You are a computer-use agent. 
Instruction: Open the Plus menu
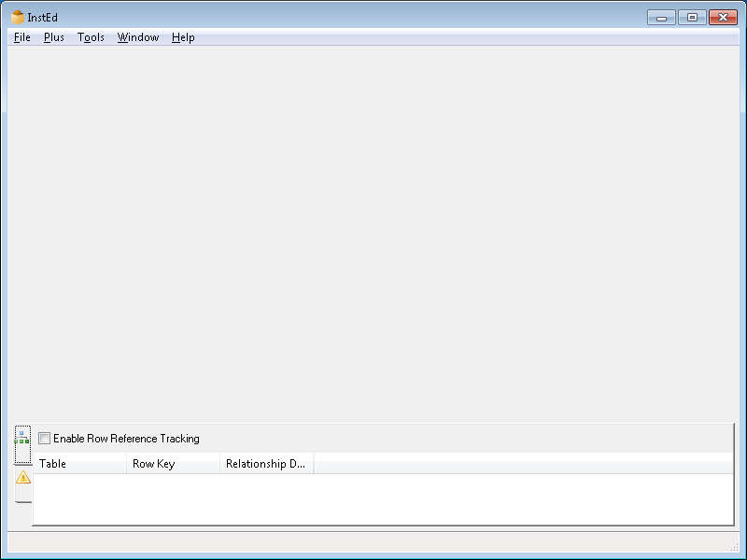coord(53,37)
